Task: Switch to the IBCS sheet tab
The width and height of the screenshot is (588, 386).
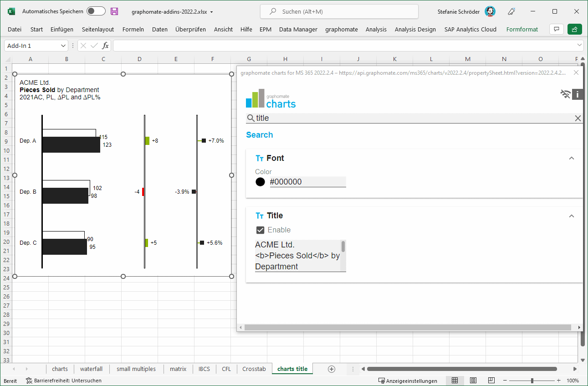Action: [204, 369]
